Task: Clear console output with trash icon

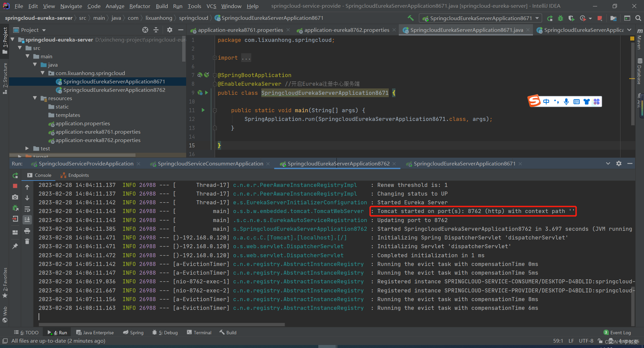Action: (x=27, y=241)
